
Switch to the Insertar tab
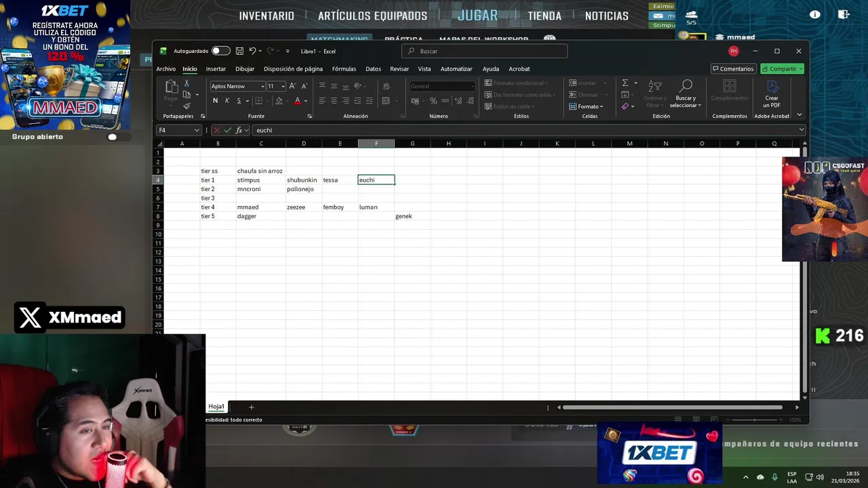click(216, 69)
